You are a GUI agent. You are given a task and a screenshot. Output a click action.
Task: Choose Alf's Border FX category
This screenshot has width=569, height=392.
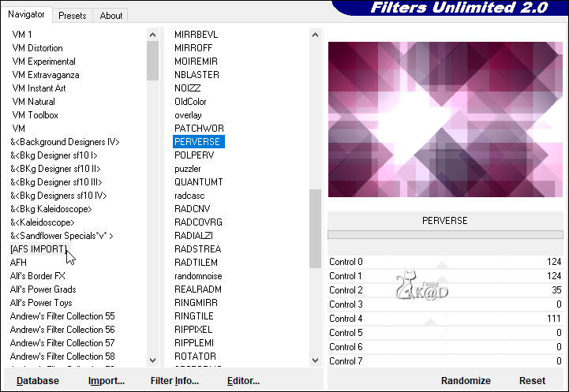(38, 276)
